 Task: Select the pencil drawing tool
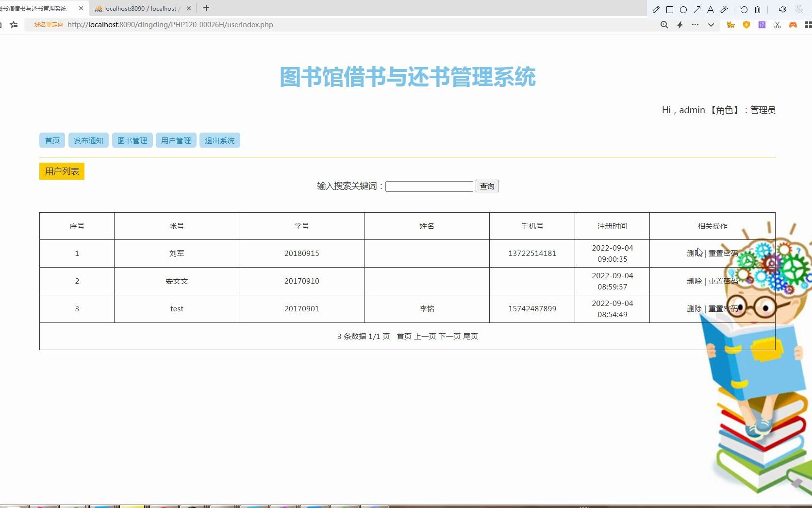pos(656,9)
